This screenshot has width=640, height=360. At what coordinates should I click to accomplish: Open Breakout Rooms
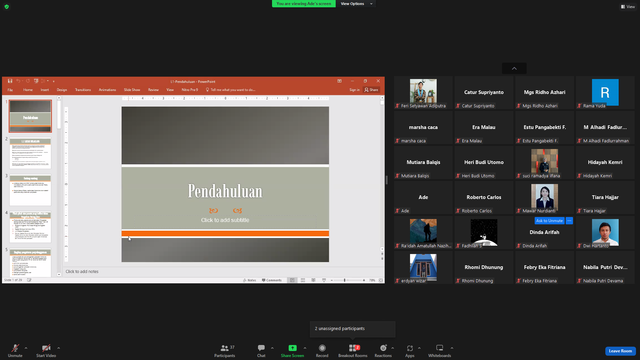(353, 350)
